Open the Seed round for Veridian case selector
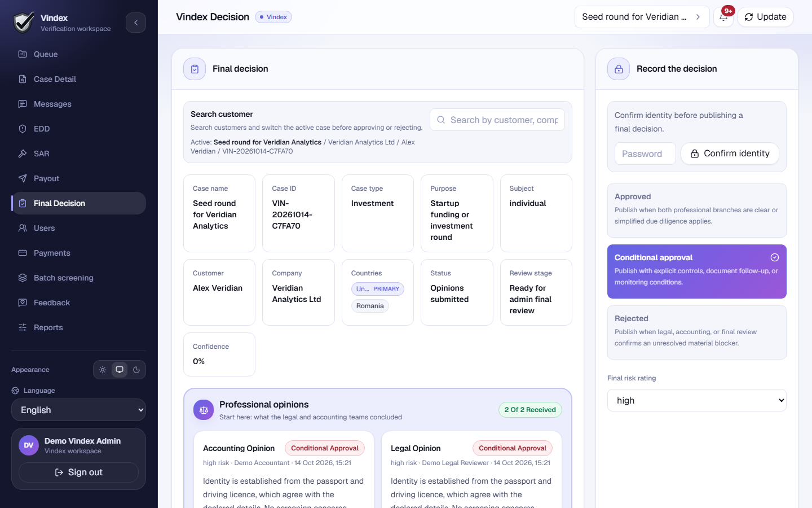This screenshot has width=812, height=508. [642, 17]
